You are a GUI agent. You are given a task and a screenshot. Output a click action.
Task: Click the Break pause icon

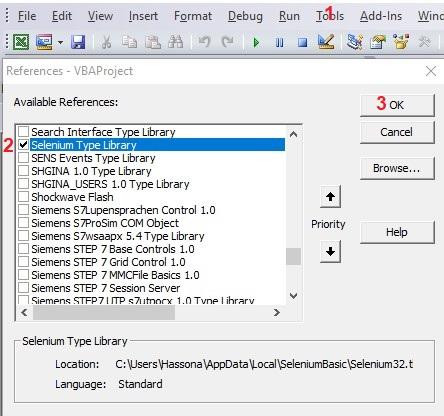tap(280, 42)
